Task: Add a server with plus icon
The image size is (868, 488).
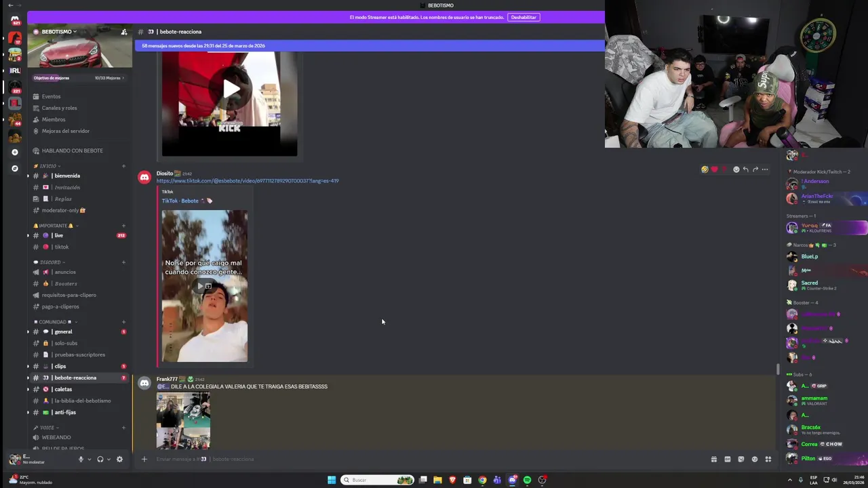Action: pyautogui.click(x=15, y=152)
